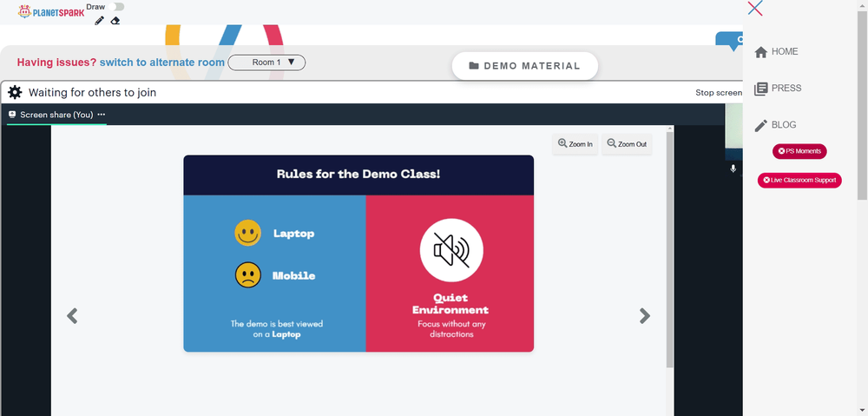Open the Room 1 dropdown
This screenshot has height=416, width=868.
point(266,62)
